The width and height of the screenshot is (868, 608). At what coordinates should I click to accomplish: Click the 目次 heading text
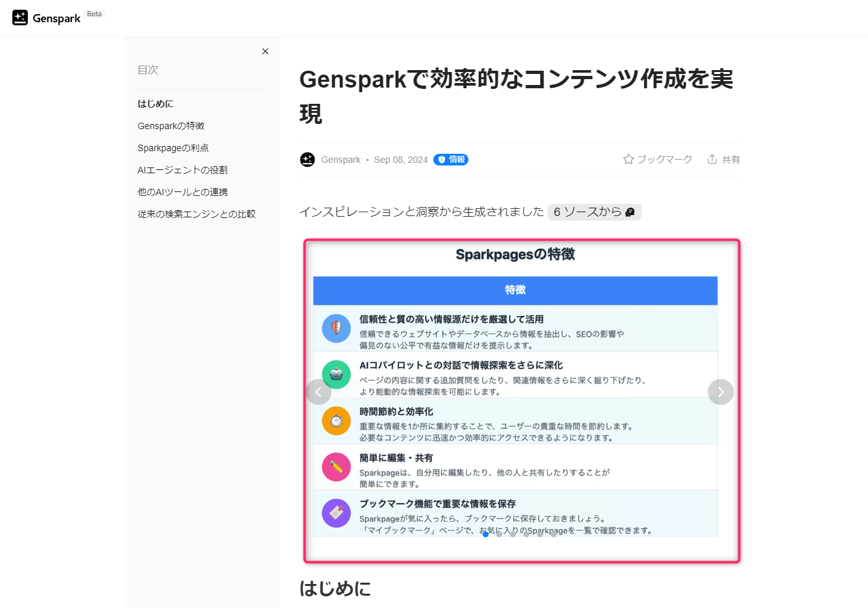(148, 70)
